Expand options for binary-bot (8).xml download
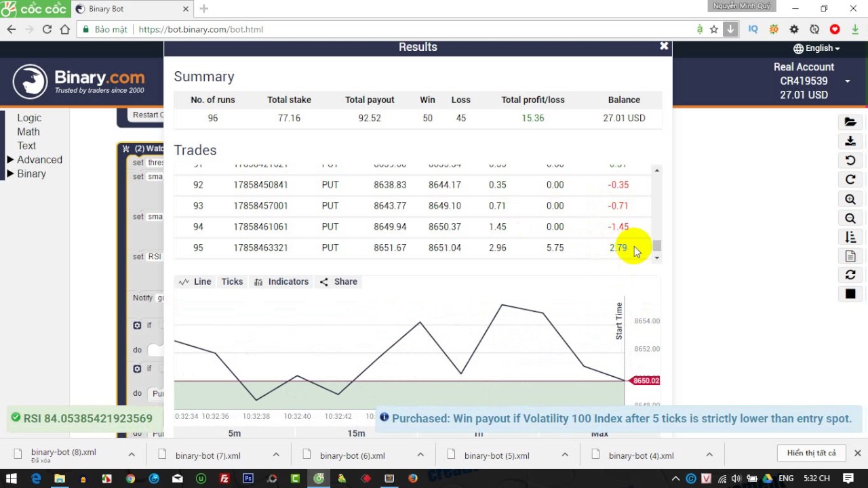Image resolution: width=868 pixels, height=488 pixels. point(132,455)
